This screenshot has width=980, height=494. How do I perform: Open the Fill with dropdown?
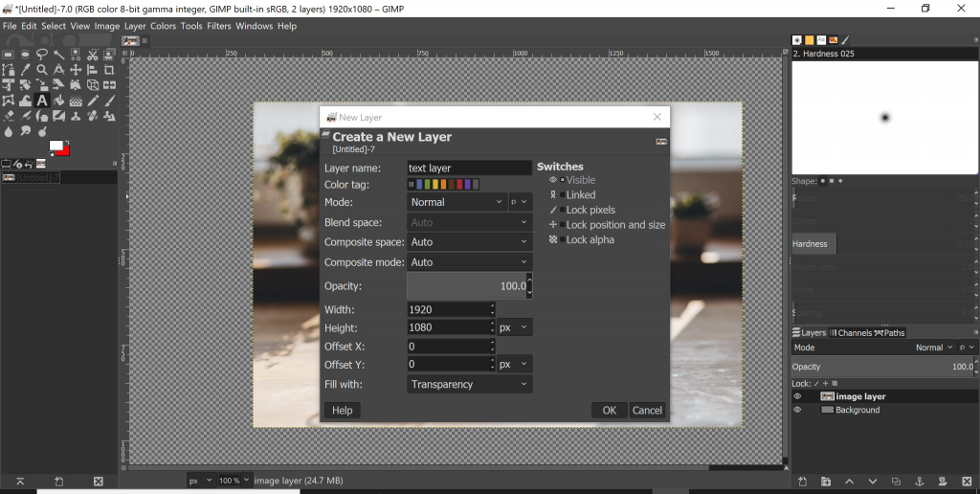pyautogui.click(x=469, y=384)
